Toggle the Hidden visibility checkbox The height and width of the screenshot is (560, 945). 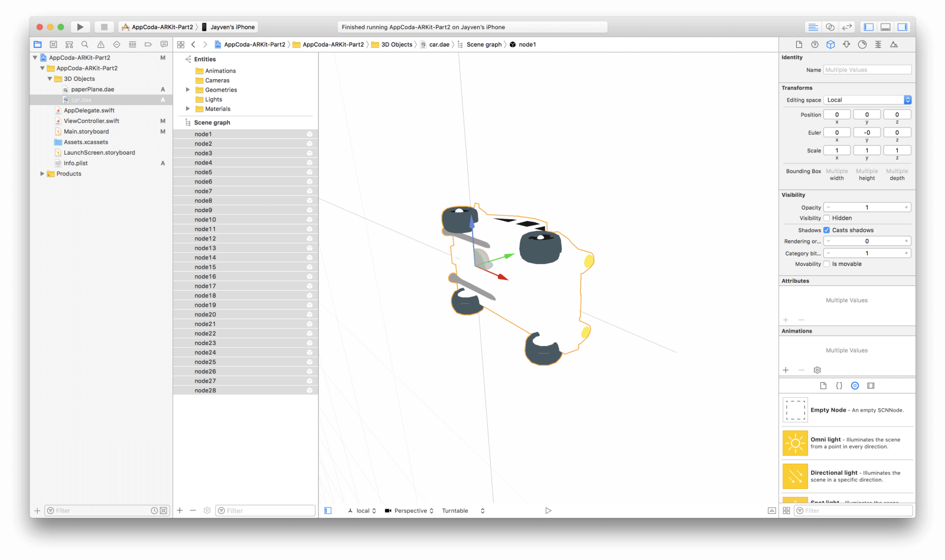click(x=827, y=218)
